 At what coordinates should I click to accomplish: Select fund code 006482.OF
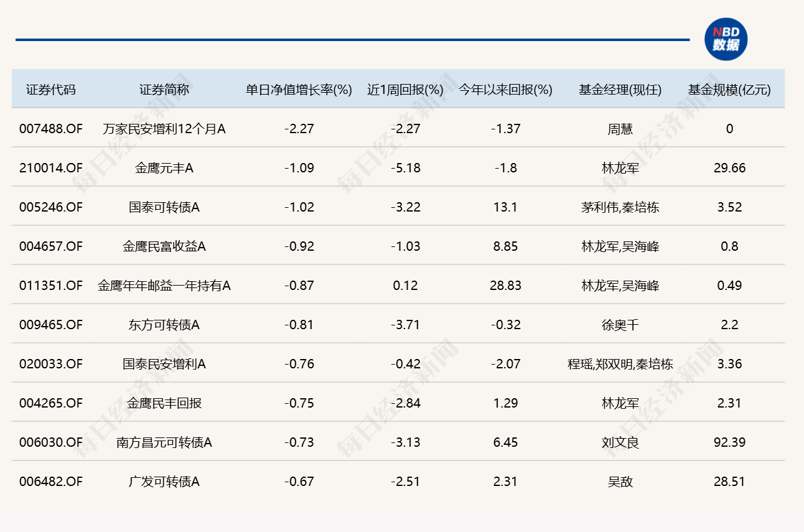tap(51, 482)
